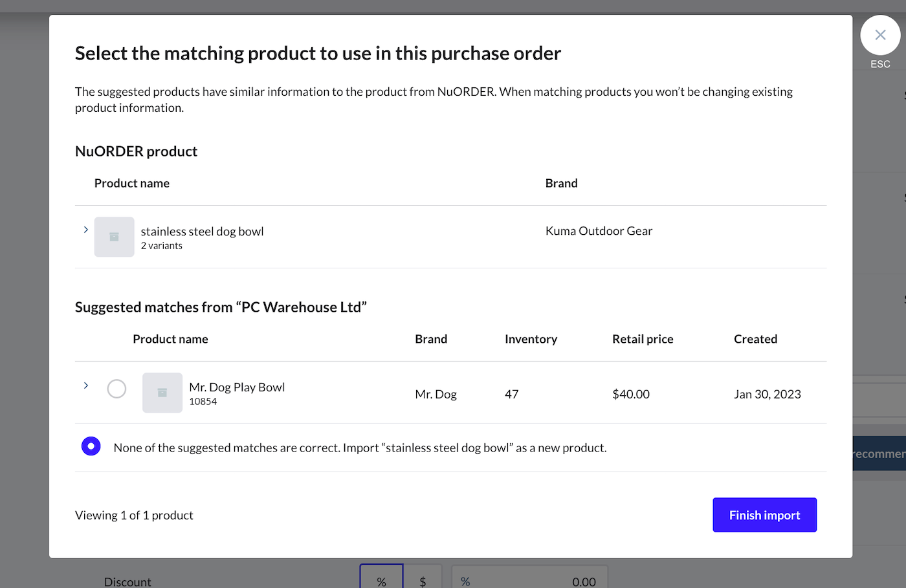Select the Mr. Dog Play Bowl radio button
The image size is (906, 588).
(x=116, y=389)
